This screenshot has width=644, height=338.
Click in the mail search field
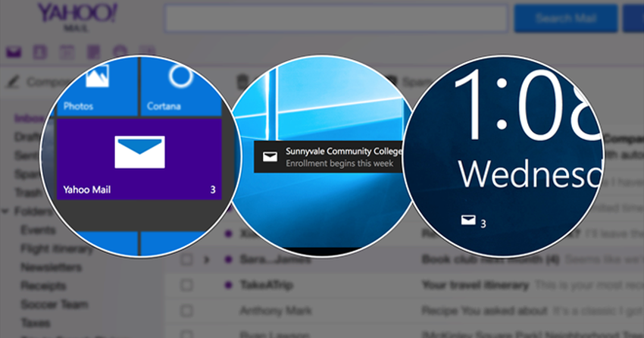pyautogui.click(x=336, y=18)
